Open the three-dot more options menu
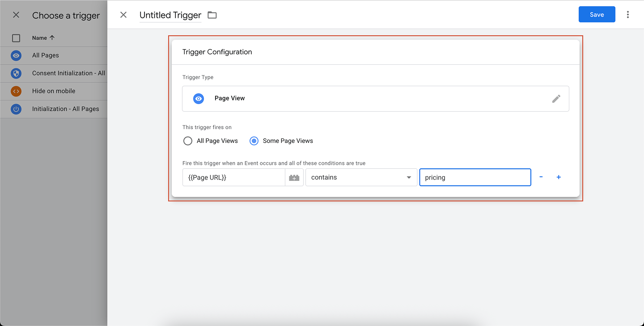The height and width of the screenshot is (326, 644). coord(628,15)
